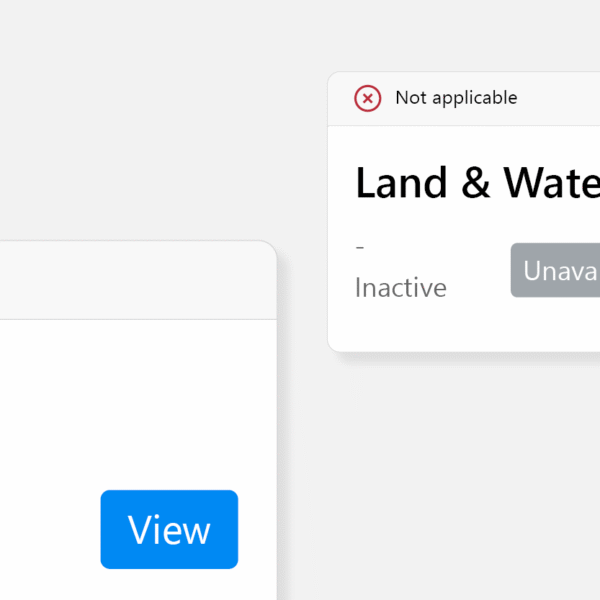Open the Land & Water card title
600x600 pixels.
point(477,183)
